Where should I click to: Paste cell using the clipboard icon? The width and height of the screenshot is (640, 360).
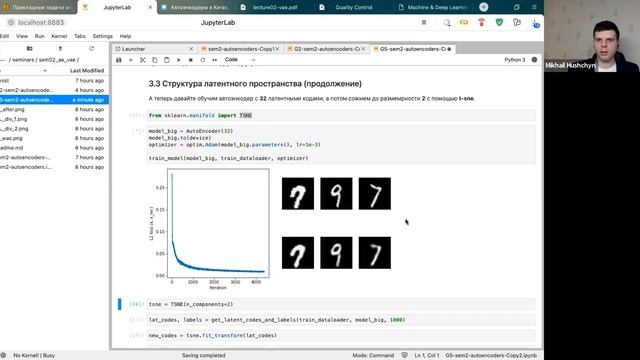tap(167, 60)
